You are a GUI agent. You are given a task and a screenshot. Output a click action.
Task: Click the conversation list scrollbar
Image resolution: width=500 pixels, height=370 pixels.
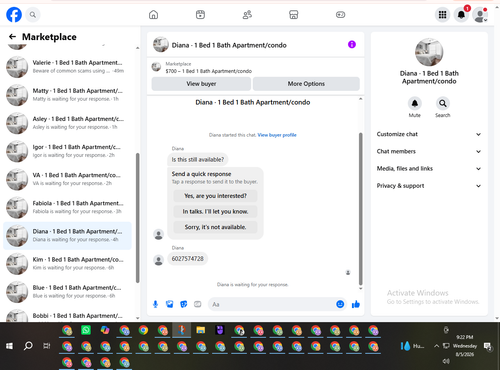(x=137, y=218)
